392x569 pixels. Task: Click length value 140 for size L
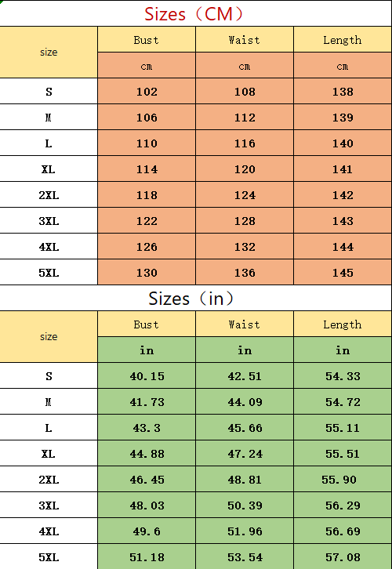coord(343,143)
